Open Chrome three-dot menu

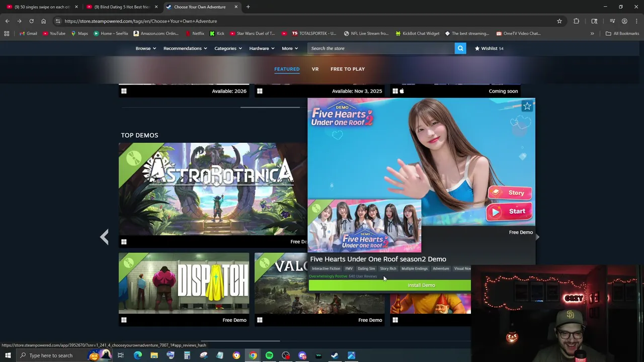point(636,21)
